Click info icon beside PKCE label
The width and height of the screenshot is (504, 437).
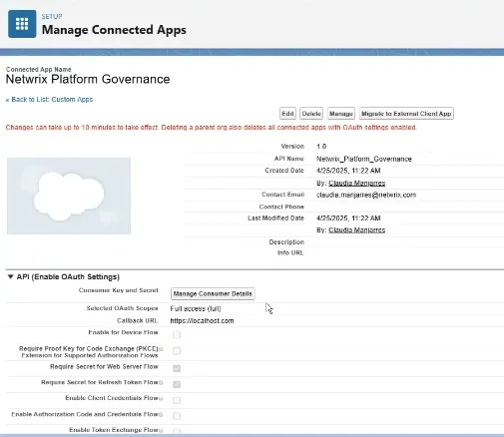coord(161,349)
